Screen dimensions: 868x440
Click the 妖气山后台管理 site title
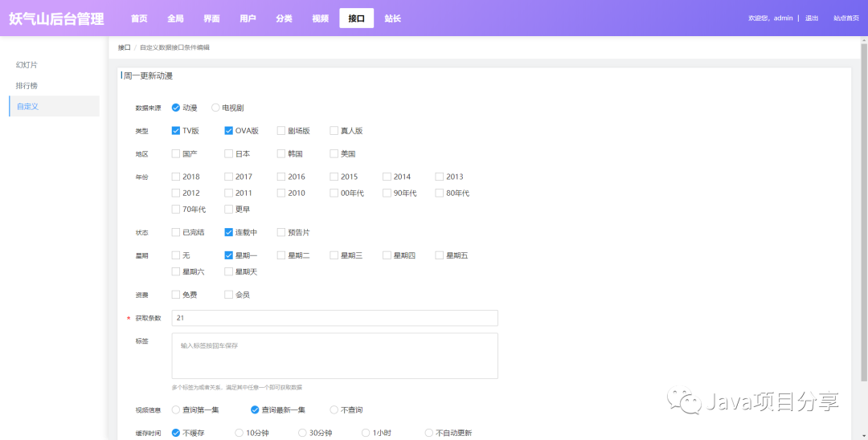[56, 18]
